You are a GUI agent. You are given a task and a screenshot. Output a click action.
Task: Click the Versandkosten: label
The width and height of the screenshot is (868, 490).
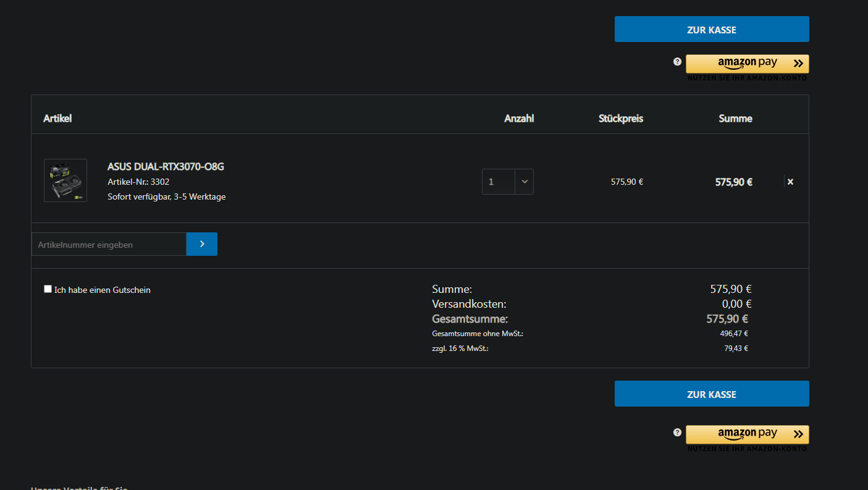(x=469, y=304)
